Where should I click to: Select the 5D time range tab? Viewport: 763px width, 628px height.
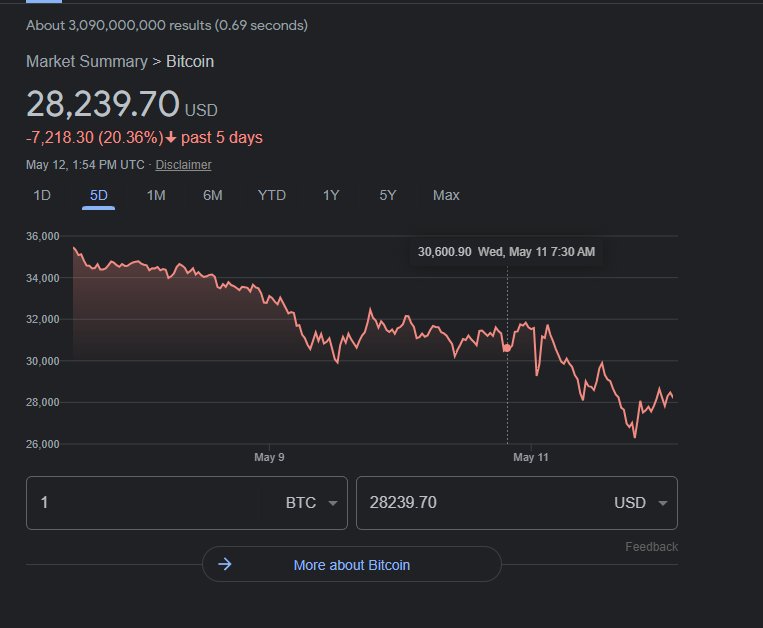(x=98, y=196)
